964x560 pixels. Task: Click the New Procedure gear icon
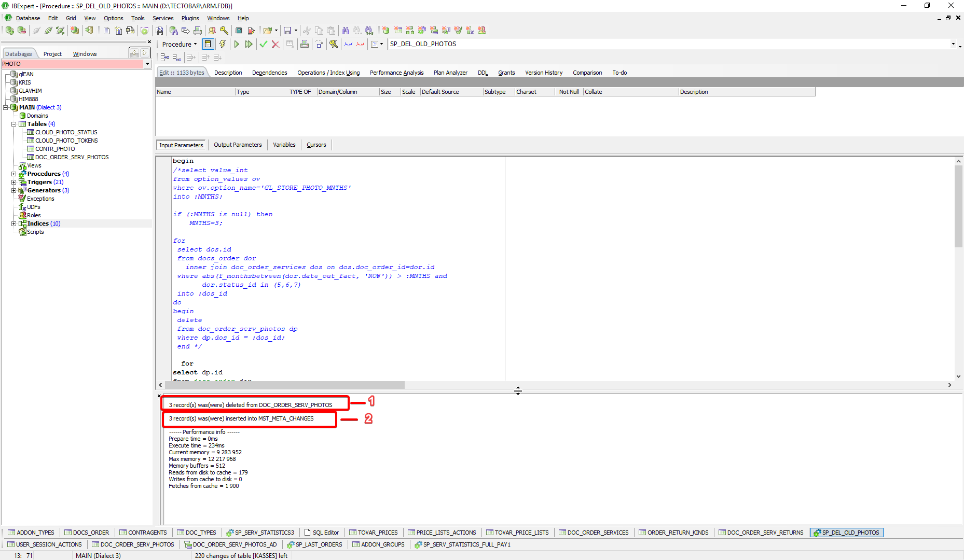point(422,31)
